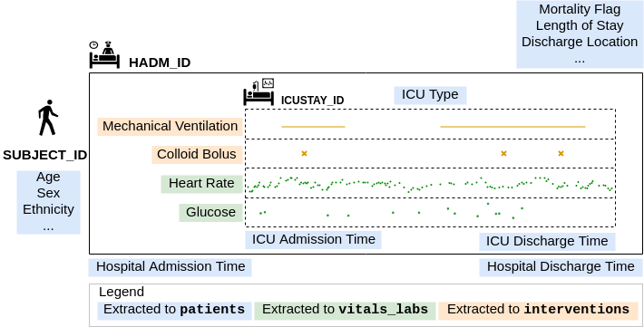Select the Glucose label
This screenshot has width=644, height=327.
point(210,213)
